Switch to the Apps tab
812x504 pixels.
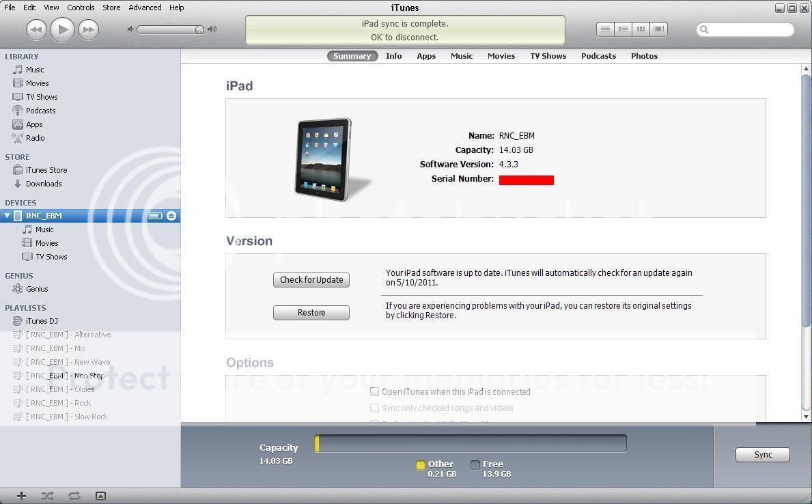(x=426, y=56)
